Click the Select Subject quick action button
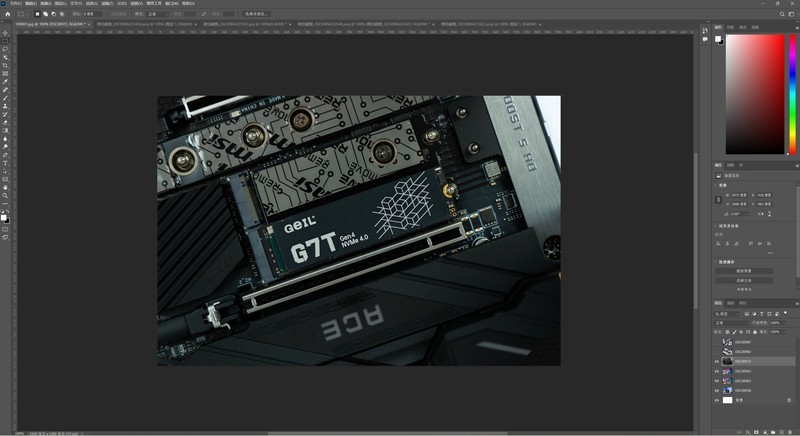 (744, 280)
